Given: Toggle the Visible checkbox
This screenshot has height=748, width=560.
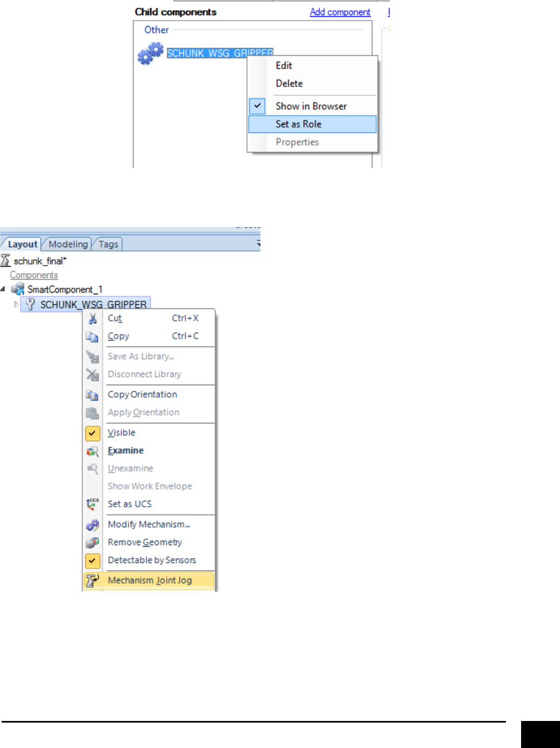Looking at the screenshot, I should [x=92, y=433].
